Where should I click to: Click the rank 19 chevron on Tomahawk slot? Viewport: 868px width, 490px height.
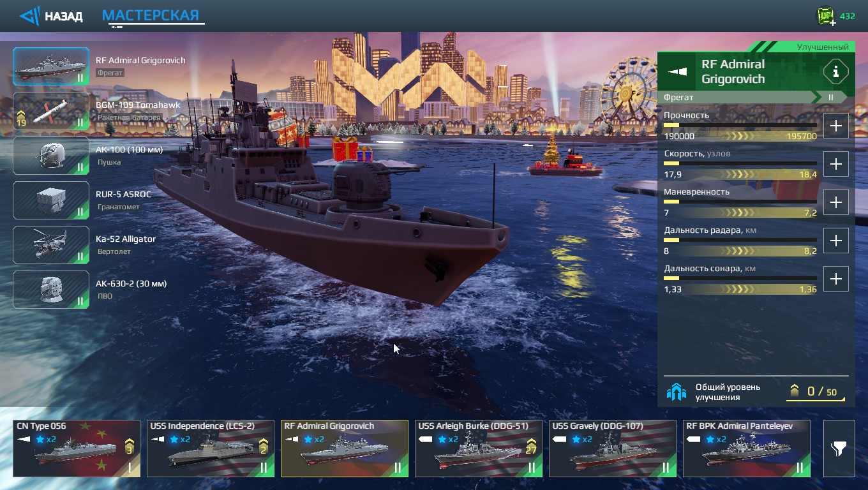[x=21, y=119]
